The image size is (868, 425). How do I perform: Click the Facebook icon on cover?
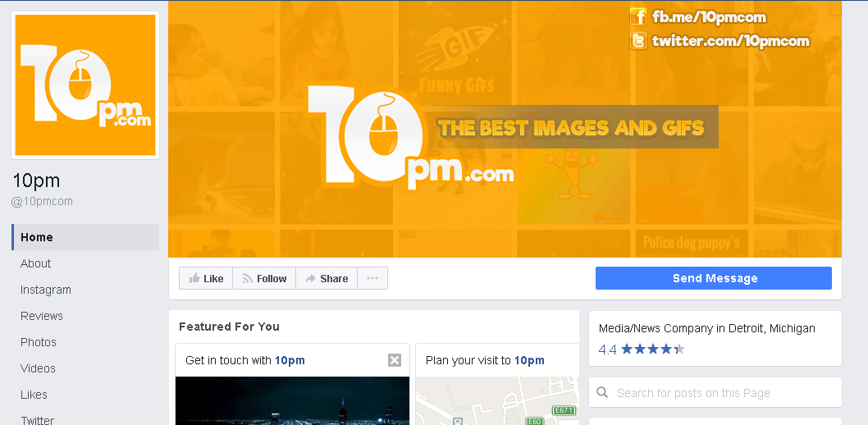pyautogui.click(x=638, y=16)
